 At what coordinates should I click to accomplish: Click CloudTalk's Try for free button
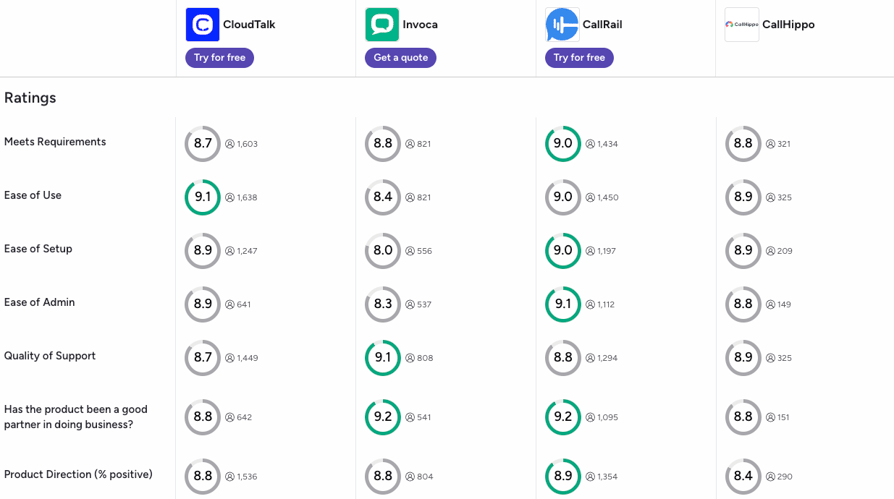[x=220, y=58]
